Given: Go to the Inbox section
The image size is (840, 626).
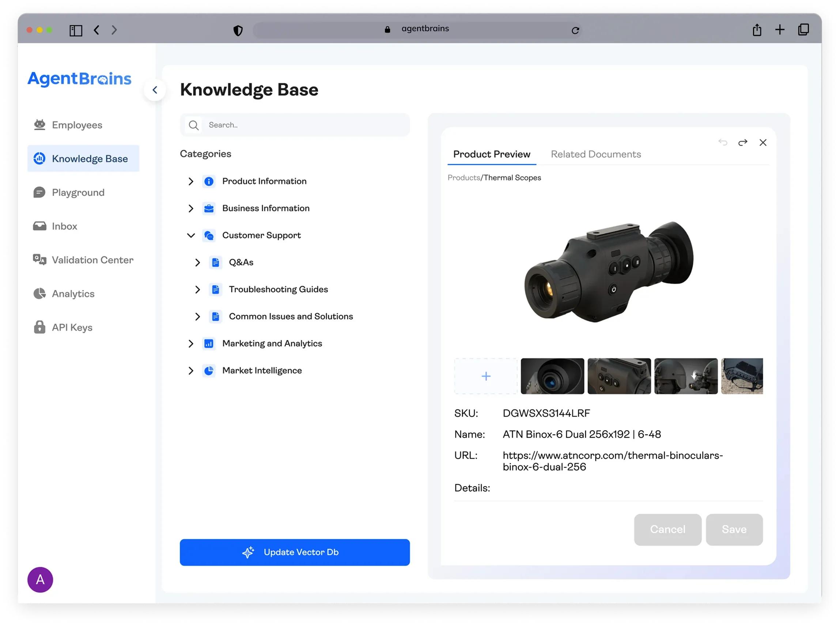Looking at the screenshot, I should [64, 226].
